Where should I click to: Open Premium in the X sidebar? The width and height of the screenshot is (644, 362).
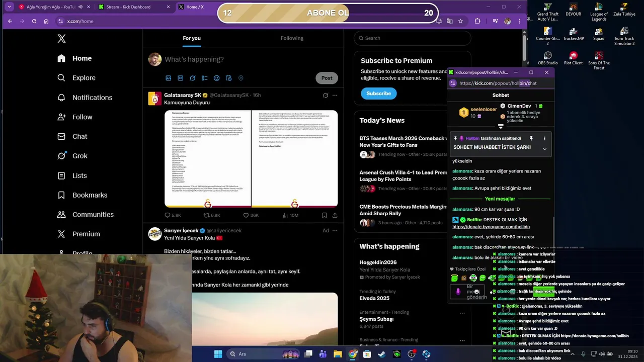click(x=78, y=234)
